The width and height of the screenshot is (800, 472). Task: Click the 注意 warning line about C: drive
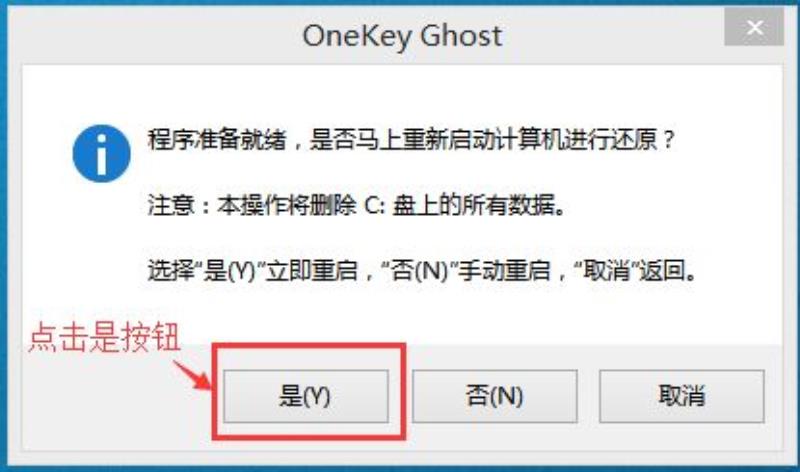[x=357, y=205]
